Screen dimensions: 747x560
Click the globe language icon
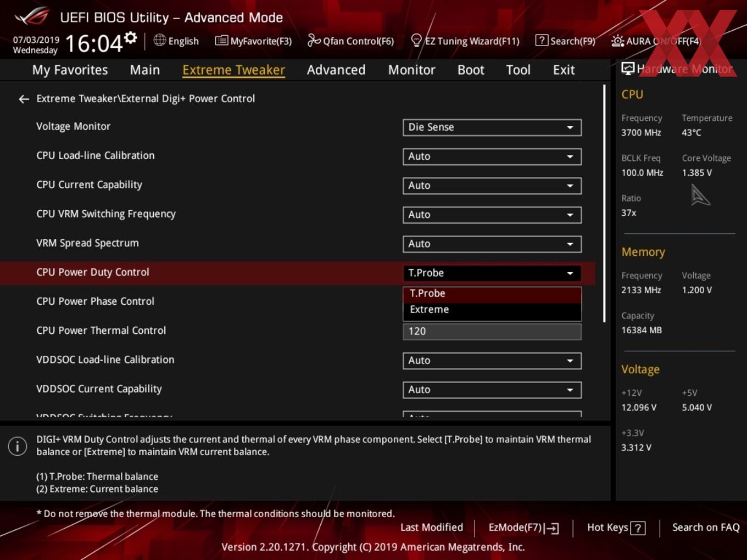(x=159, y=40)
